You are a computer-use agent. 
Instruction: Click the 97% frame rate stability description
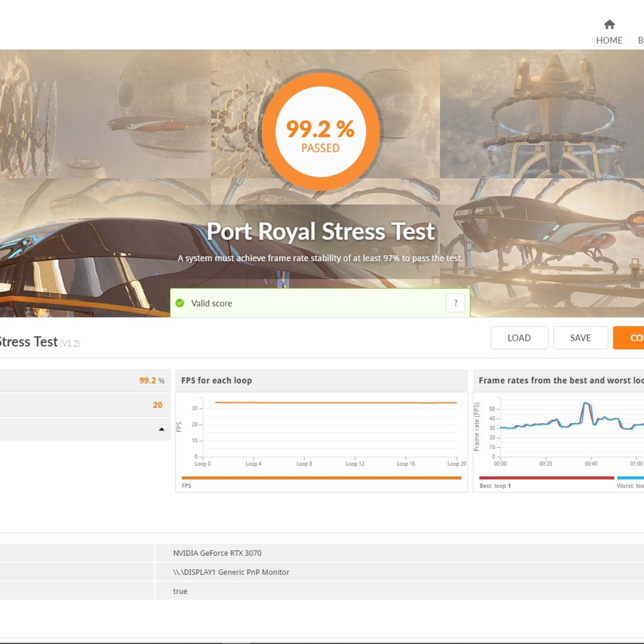click(320, 258)
